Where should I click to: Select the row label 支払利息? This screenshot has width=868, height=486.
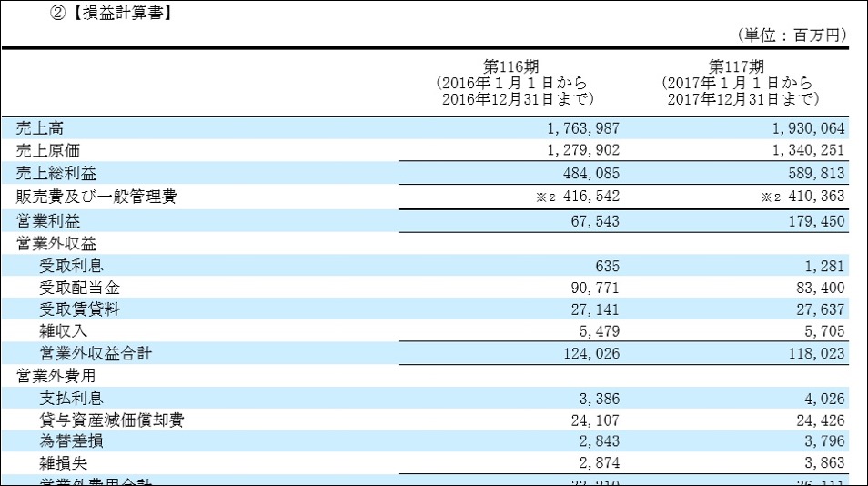click(x=71, y=398)
